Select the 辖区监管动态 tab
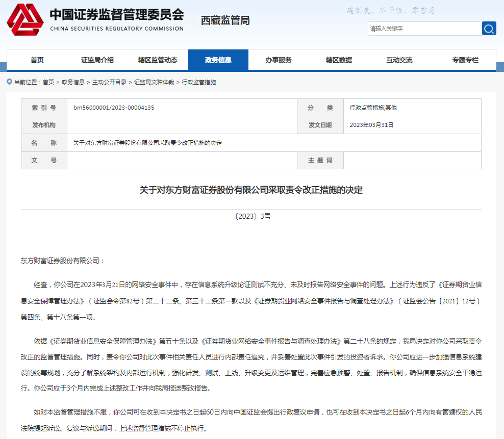504x439 pixels. 158,60
